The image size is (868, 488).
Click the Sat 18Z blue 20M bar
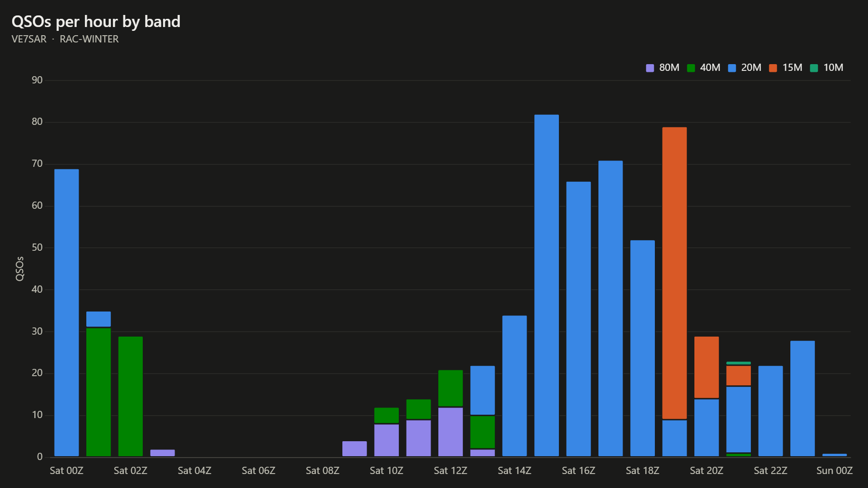click(x=642, y=348)
